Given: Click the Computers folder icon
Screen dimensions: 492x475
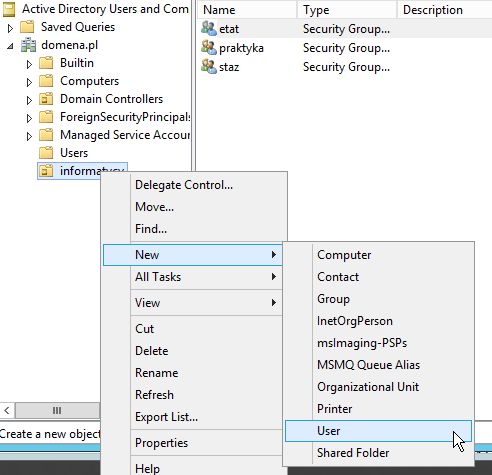Looking at the screenshot, I should click(46, 81).
